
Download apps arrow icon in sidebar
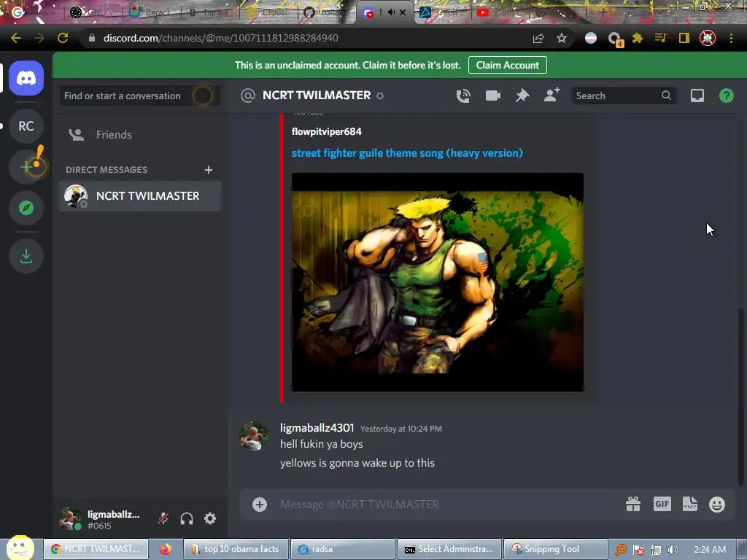pyautogui.click(x=26, y=256)
